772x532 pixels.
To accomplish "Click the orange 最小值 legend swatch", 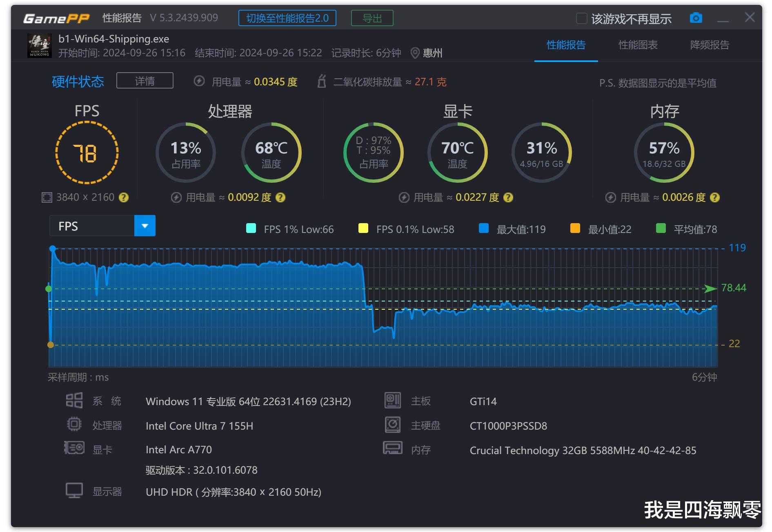I will point(575,228).
